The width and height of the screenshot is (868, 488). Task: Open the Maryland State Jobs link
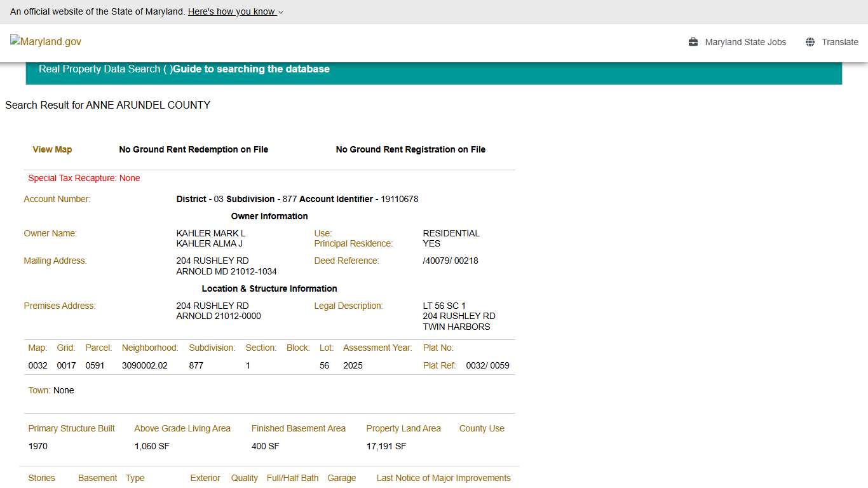745,42
